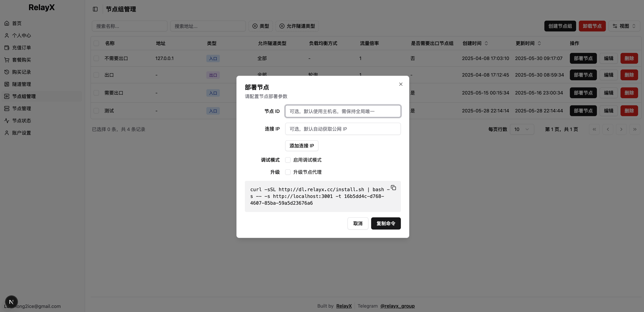Copy command via code block copy icon
This screenshot has width=644, height=312.
[393, 188]
